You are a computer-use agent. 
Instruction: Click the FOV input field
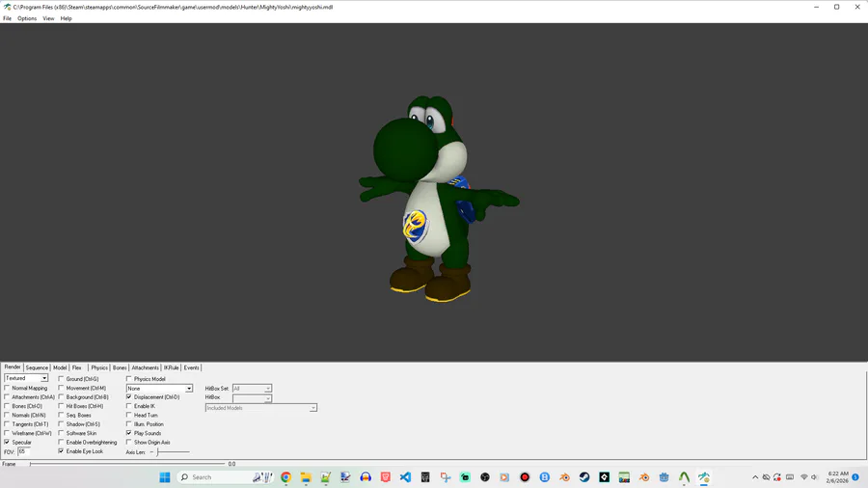(x=24, y=451)
